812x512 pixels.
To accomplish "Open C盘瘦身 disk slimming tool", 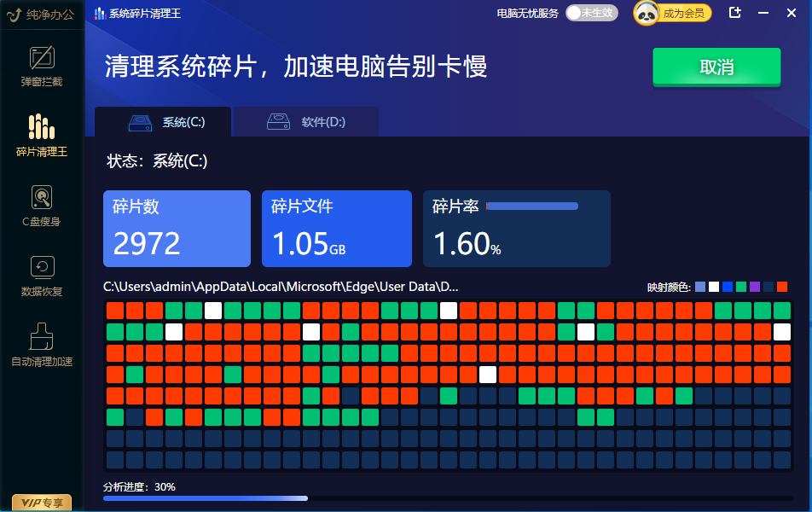I will pos(42,207).
